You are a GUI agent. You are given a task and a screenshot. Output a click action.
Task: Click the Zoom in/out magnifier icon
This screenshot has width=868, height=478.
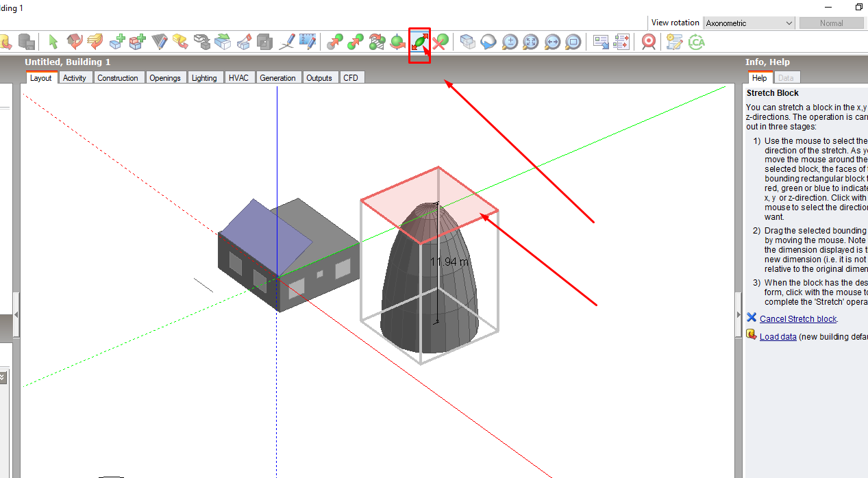click(x=510, y=42)
